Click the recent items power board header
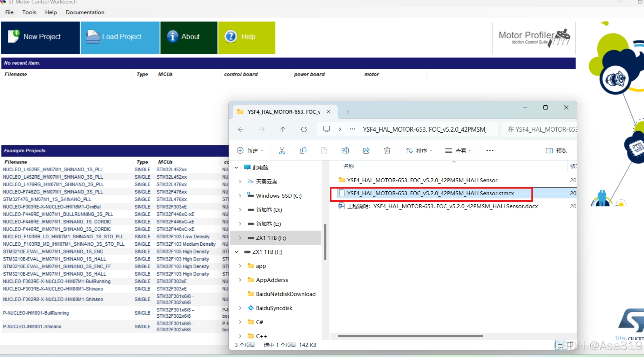 309,74
